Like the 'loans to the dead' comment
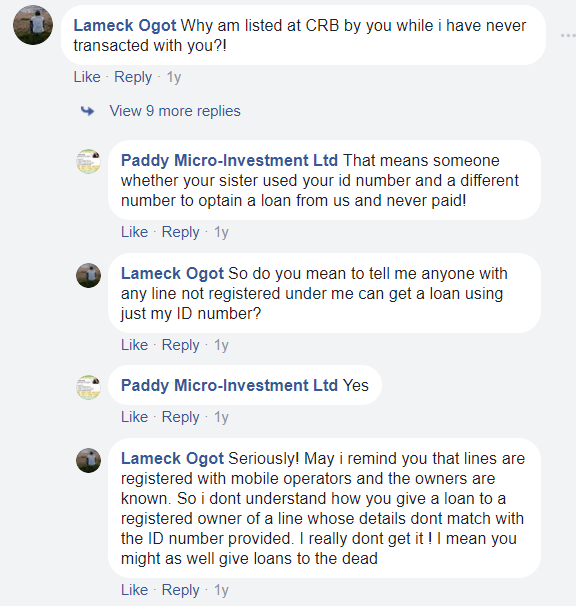The width and height of the screenshot is (576, 606). coord(135,590)
